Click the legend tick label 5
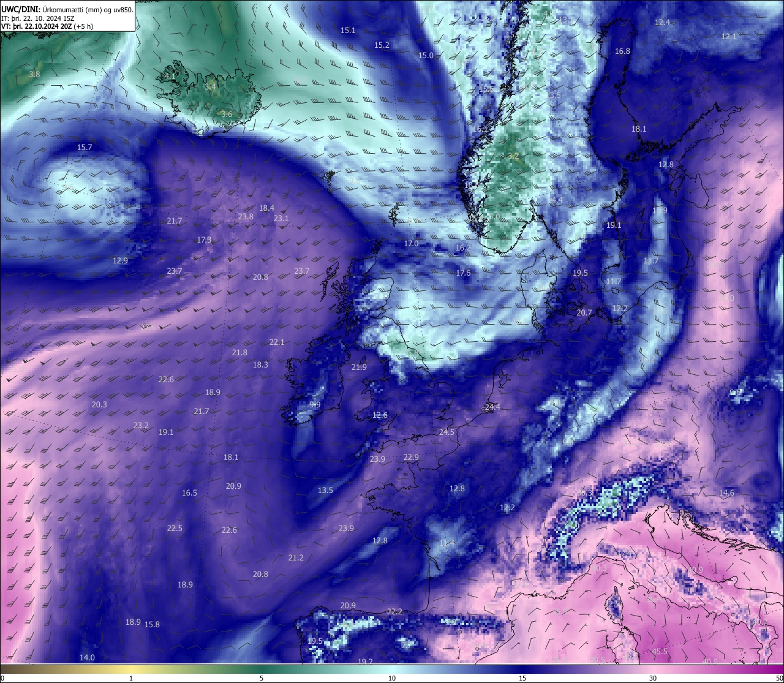Image resolution: width=784 pixels, height=683 pixels. coord(262,678)
